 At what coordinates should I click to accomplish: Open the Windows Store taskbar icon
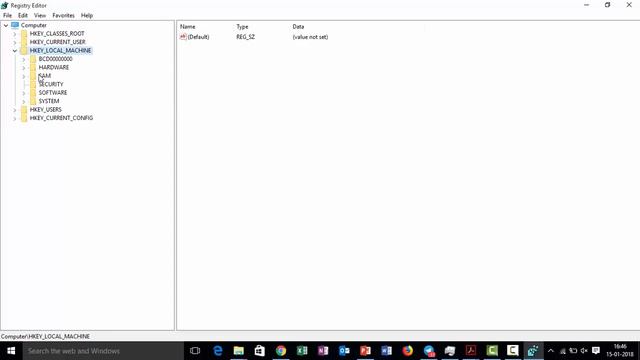pos(260,351)
